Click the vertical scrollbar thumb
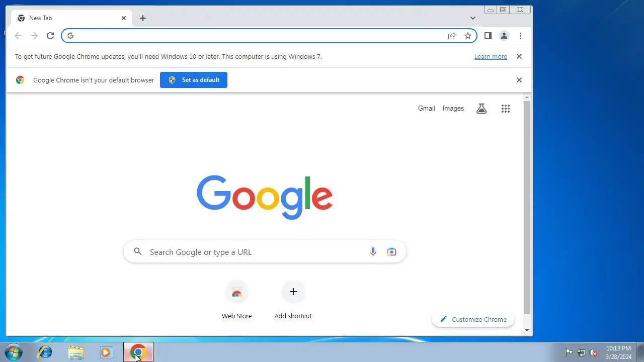This screenshot has height=362, width=644. click(x=527, y=206)
